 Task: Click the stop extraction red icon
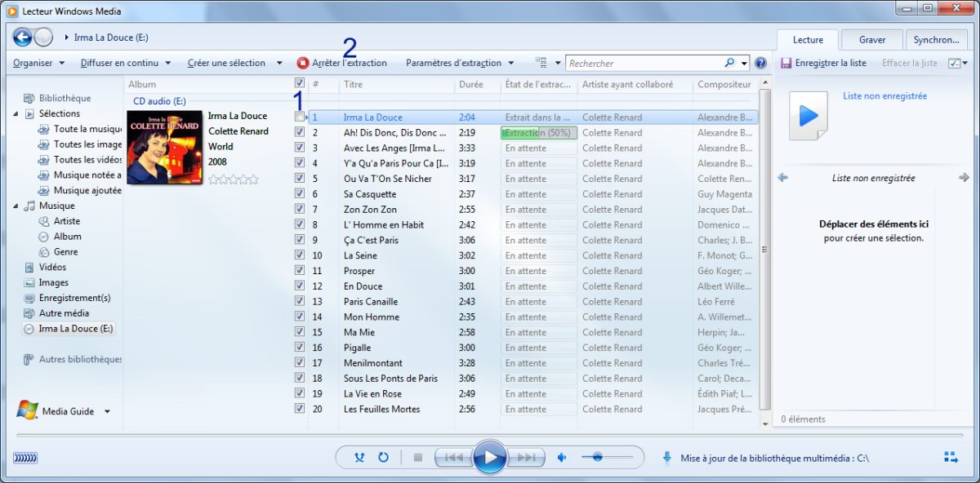[302, 63]
